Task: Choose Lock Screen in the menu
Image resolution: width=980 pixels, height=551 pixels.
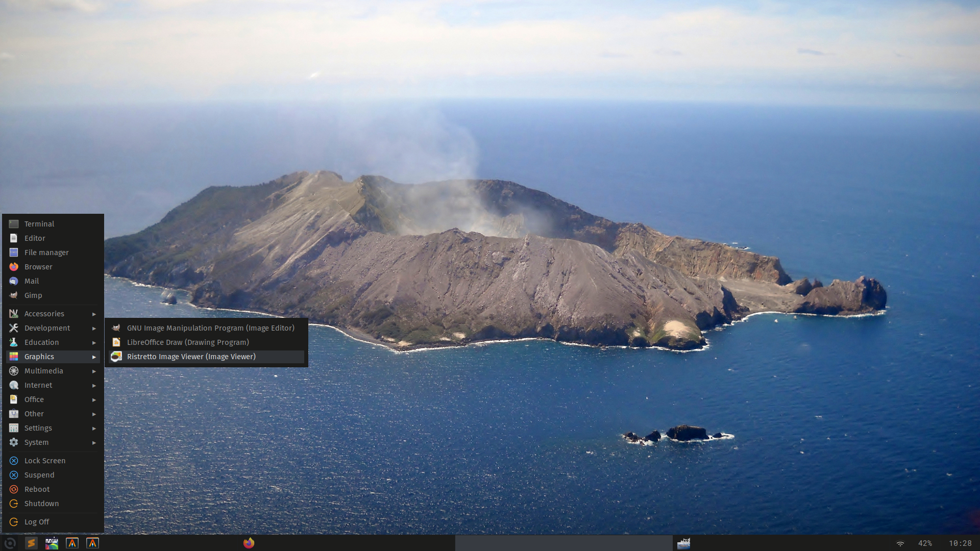Action: tap(53, 461)
